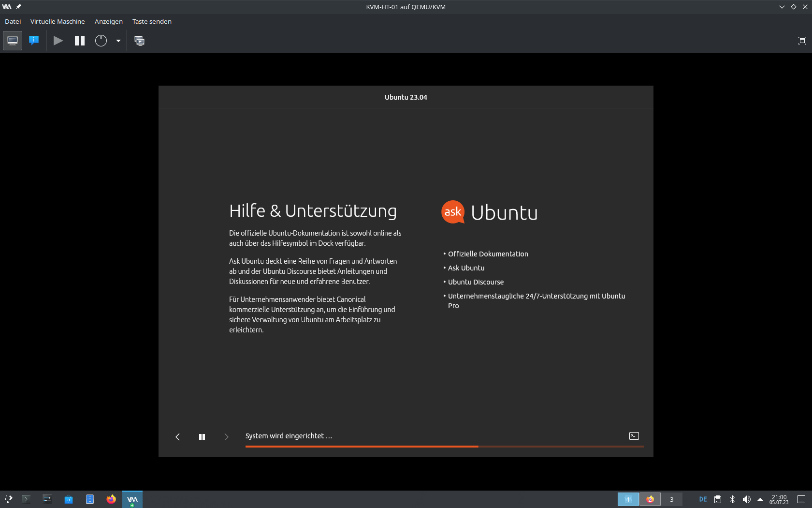
Task: Launch the terminal from the taskbar
Action: tap(26, 499)
